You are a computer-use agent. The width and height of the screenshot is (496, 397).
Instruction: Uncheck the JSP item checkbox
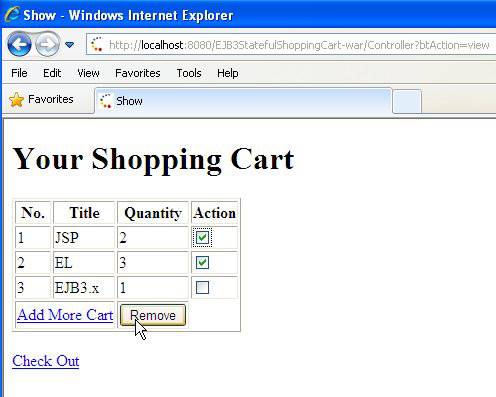tap(202, 238)
